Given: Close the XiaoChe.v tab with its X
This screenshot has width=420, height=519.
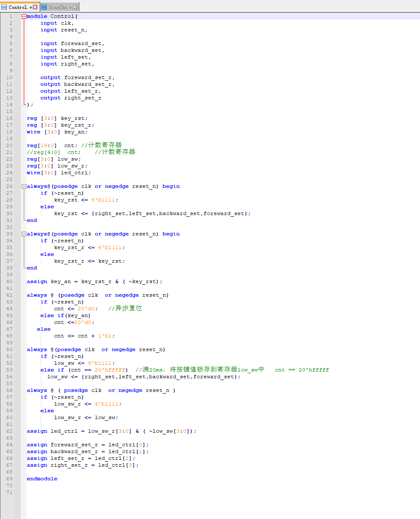Looking at the screenshot, I should [75, 7].
